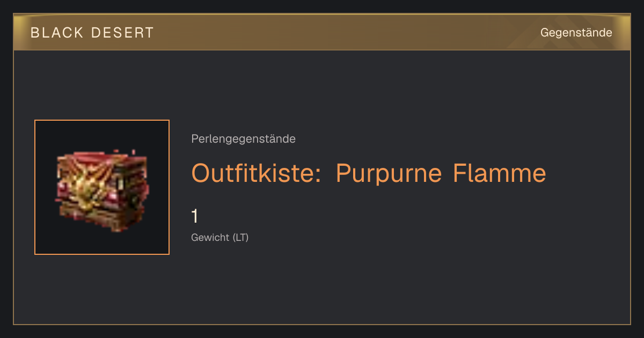Click the Outfitkiste: Purpurne Flamme title
The image size is (644, 338).
click(x=369, y=173)
